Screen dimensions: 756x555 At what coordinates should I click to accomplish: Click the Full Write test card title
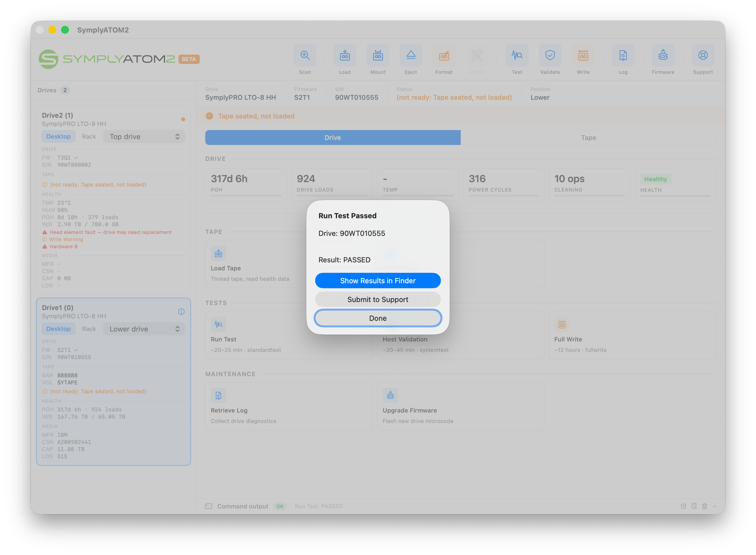(x=568, y=339)
